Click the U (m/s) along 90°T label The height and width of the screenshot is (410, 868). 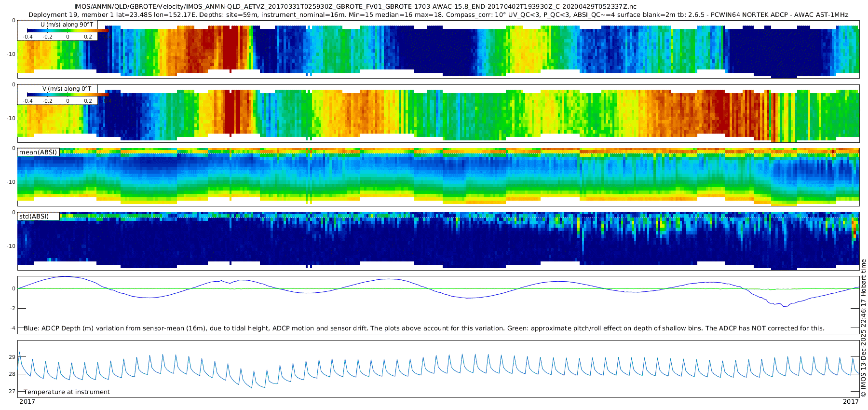coord(67,24)
